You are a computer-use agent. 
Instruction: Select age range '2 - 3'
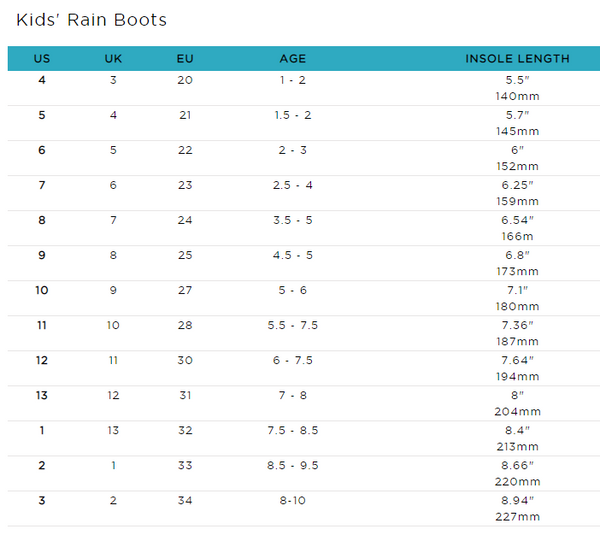[293, 150]
